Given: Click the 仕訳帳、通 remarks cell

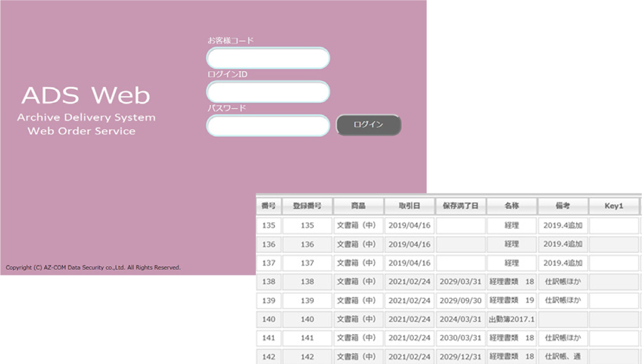Looking at the screenshot, I should coord(563,356).
